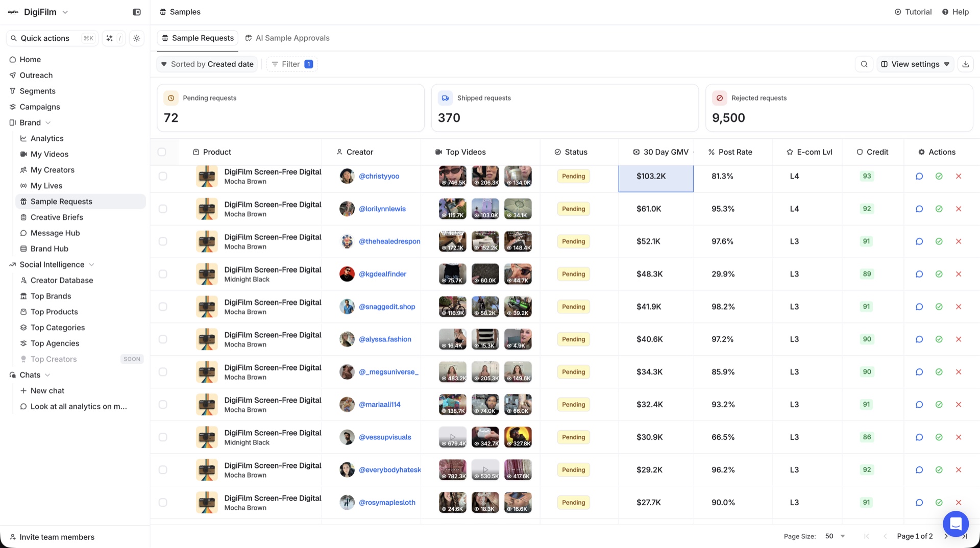
Task: Open @vessupvisuals video with 327.8K views
Action: (518, 437)
